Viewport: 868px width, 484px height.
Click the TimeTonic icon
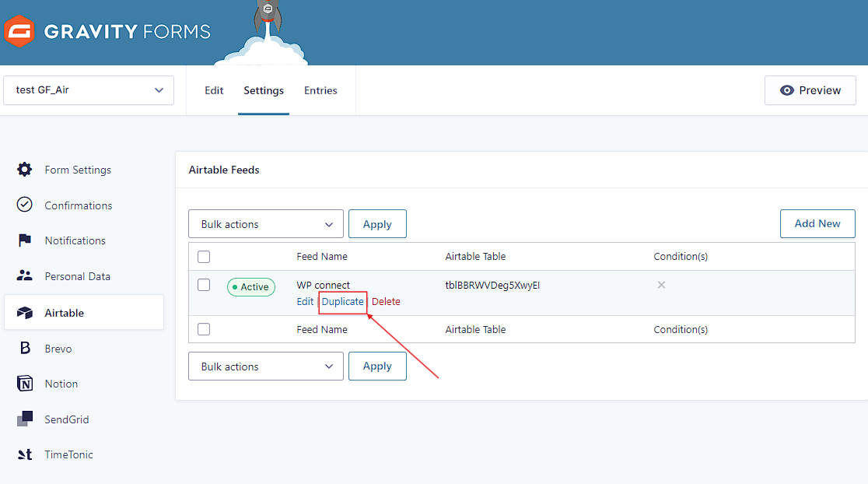pos(25,454)
